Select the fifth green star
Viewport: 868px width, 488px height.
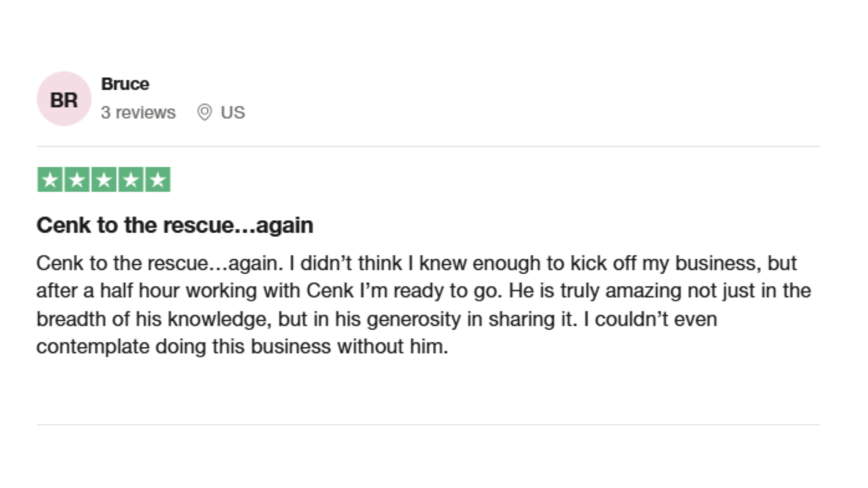pos(158,179)
